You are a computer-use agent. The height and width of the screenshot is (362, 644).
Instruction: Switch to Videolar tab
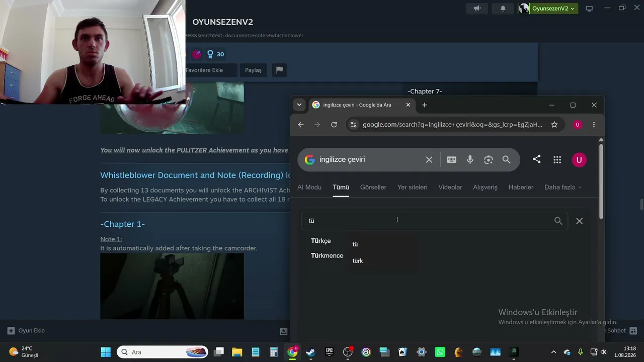click(x=450, y=187)
